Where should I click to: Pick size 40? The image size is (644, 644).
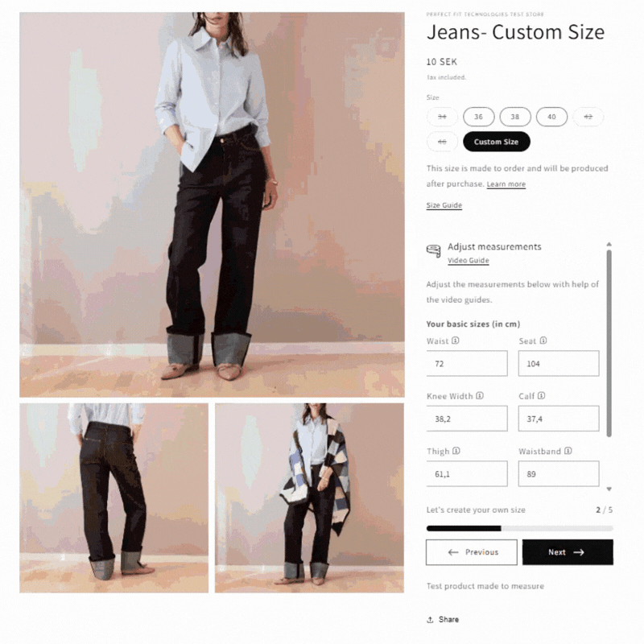pos(551,117)
